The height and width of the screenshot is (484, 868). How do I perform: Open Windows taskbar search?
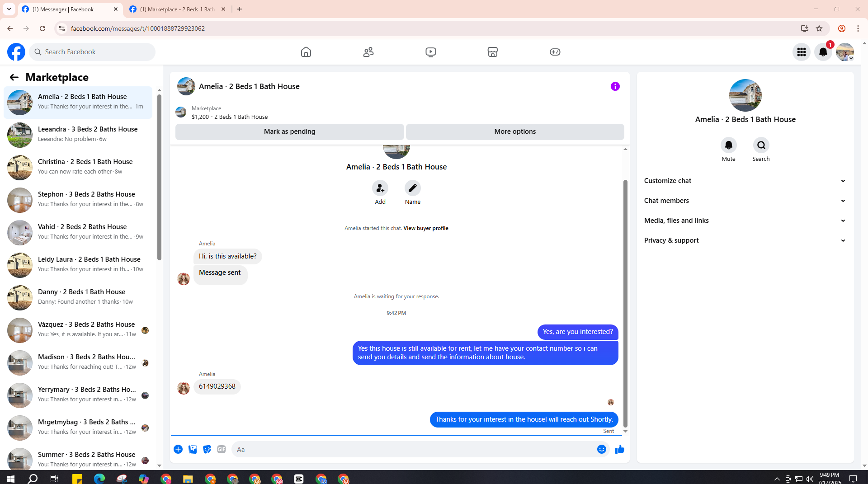(x=33, y=479)
